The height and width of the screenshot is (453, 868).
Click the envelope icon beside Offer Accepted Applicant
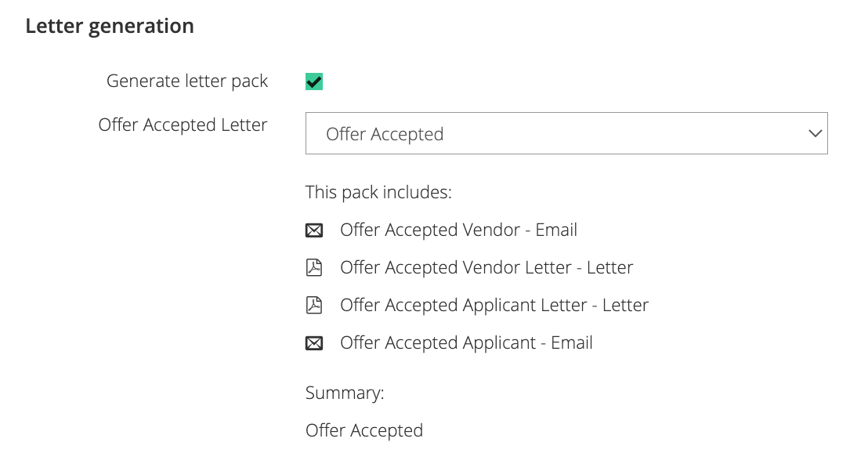point(314,342)
